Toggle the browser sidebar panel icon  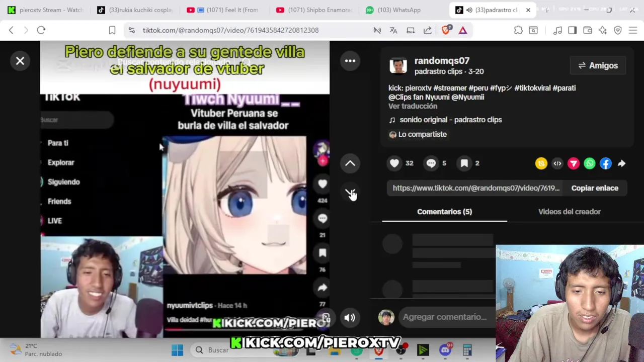(x=573, y=30)
